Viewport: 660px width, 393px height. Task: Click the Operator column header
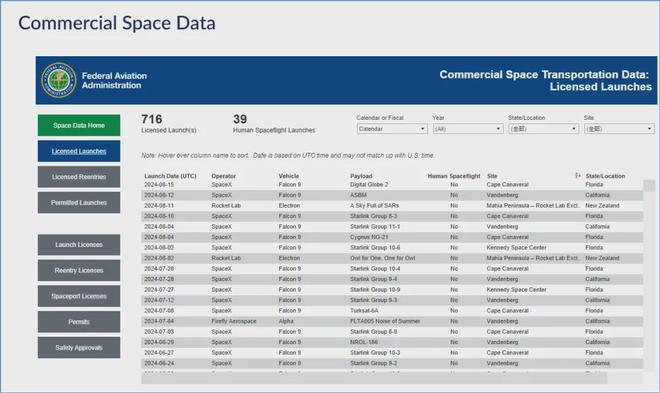click(x=224, y=176)
